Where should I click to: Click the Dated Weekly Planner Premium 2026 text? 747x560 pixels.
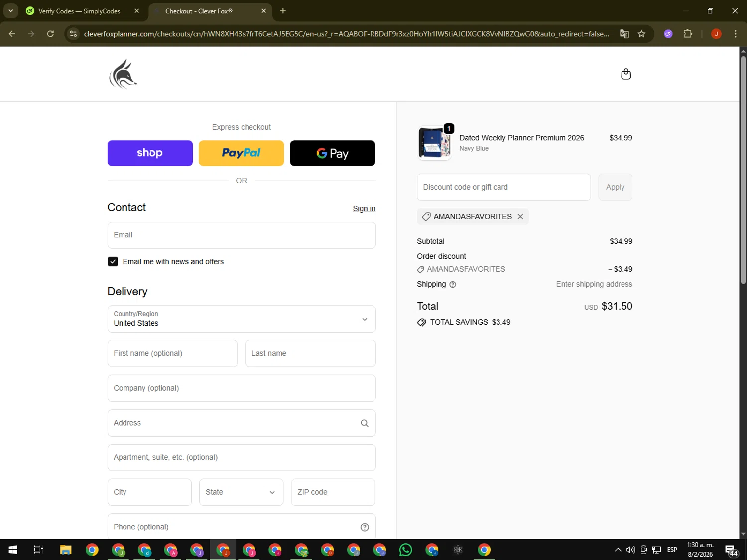(x=521, y=138)
